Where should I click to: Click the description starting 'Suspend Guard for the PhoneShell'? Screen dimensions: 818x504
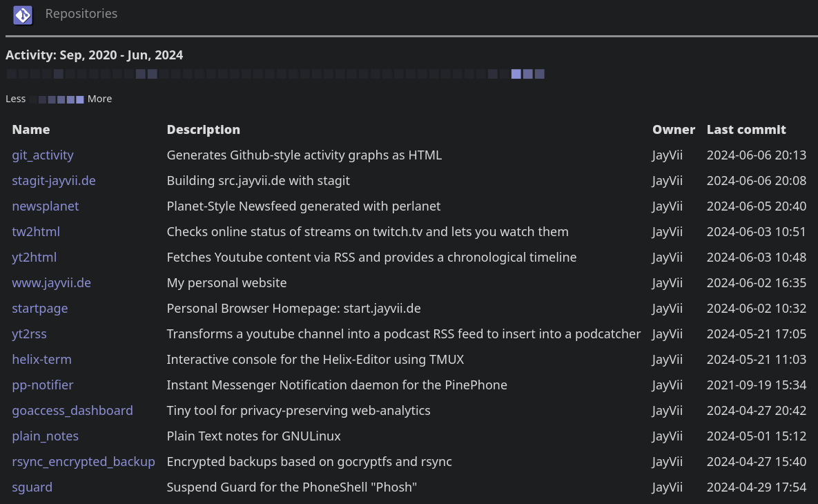coord(291,487)
